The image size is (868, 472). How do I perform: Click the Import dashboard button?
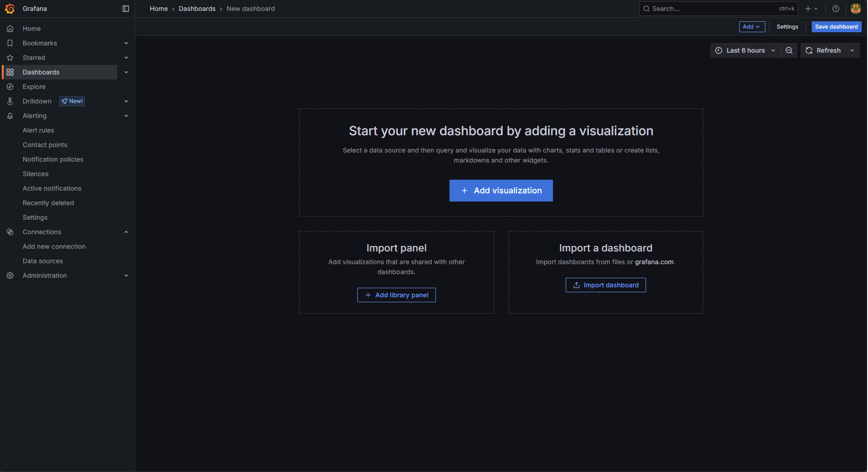[606, 285]
